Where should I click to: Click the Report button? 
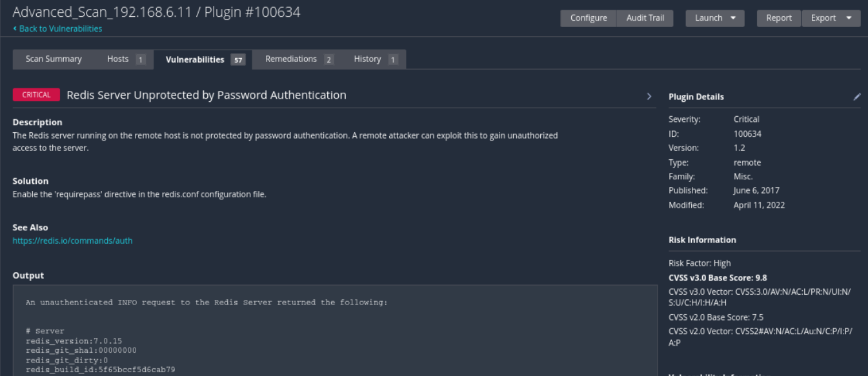pos(779,18)
